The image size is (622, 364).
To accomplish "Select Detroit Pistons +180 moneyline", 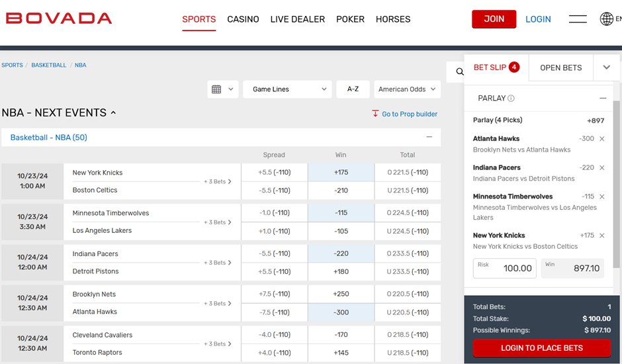I will pyautogui.click(x=341, y=271).
